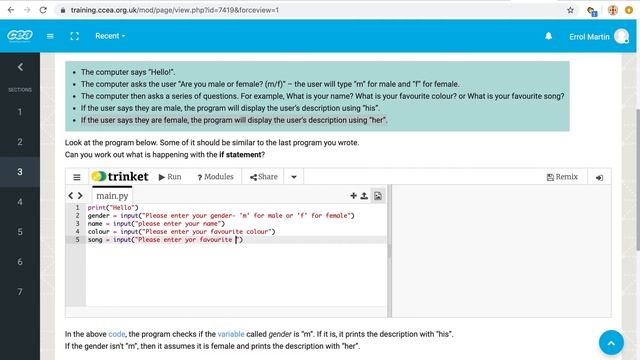640x360 pixels.
Task: Run the Python program
Action: tap(170, 177)
